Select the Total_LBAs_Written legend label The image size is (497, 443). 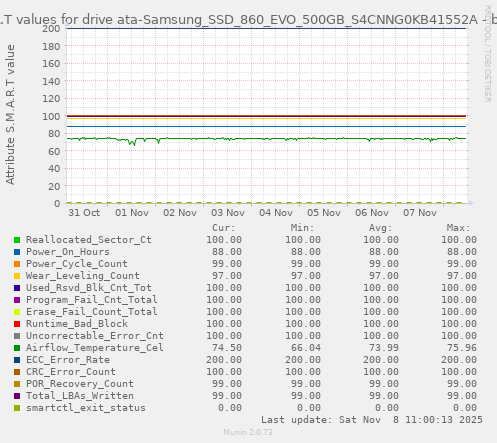tap(80, 396)
